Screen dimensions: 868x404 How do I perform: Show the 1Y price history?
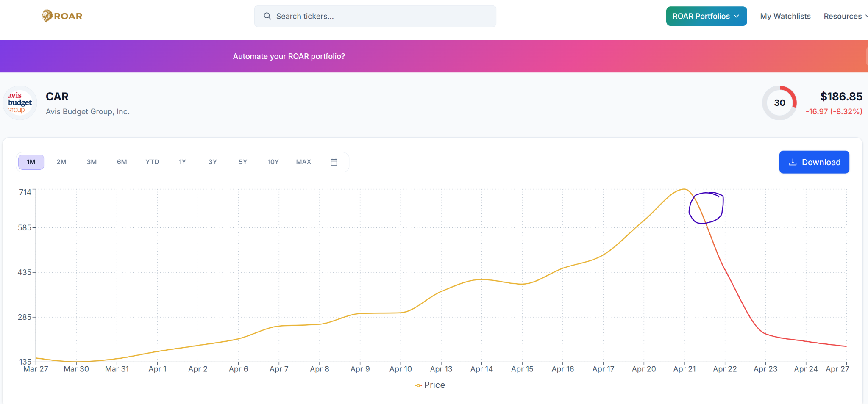(182, 162)
